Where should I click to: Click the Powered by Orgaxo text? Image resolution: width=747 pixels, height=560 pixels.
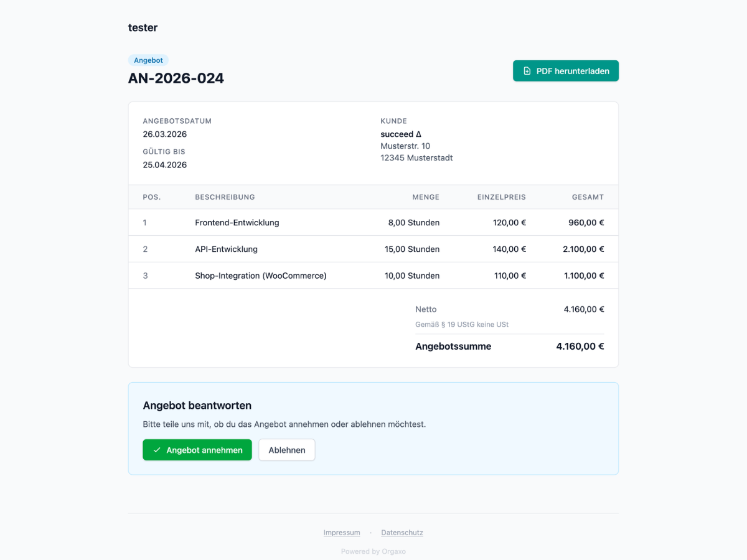coord(374,551)
